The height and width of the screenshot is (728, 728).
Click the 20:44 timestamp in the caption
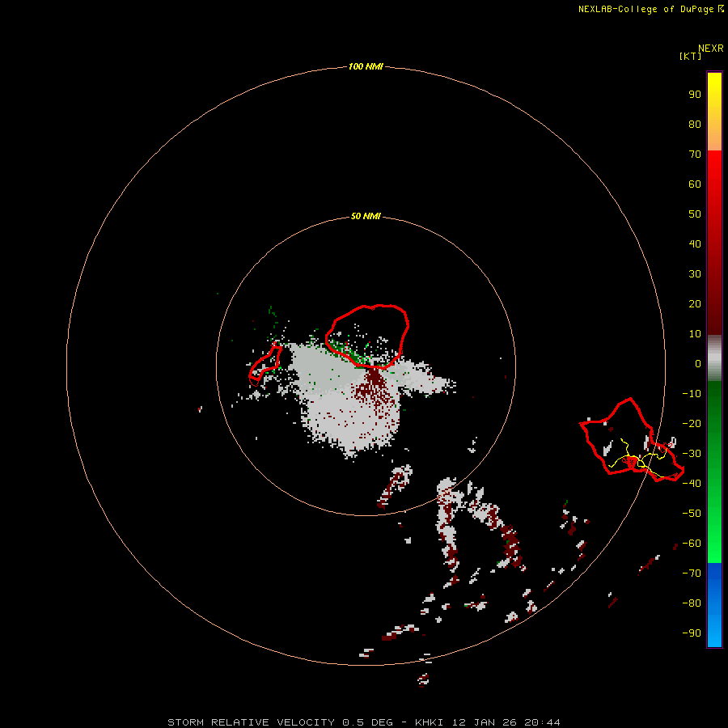(542, 722)
